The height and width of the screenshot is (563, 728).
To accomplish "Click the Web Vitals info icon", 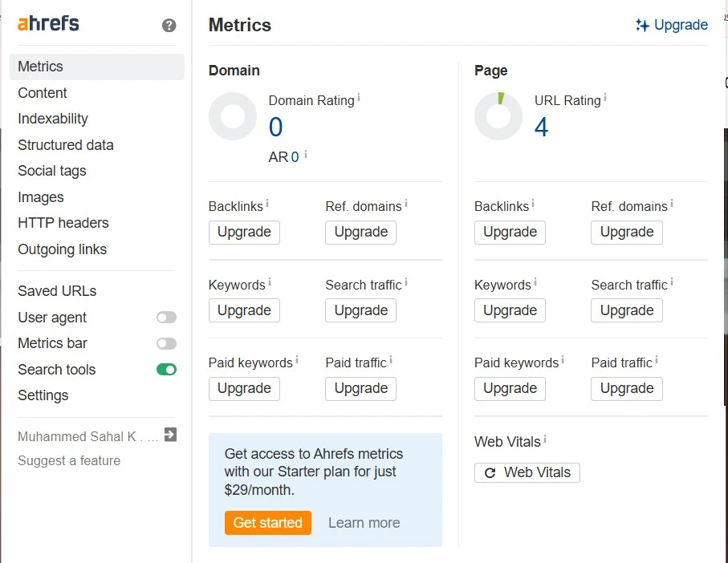I will tap(545, 436).
